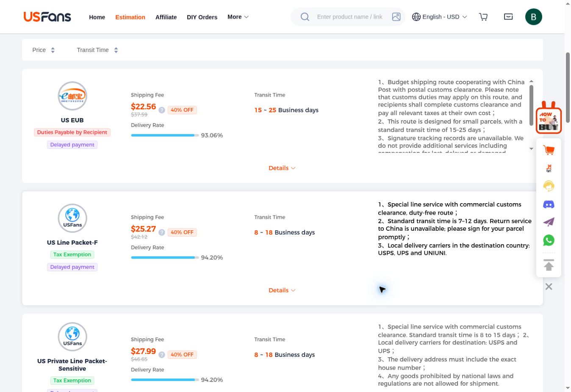Click the US Line Packet-F logo
The width and height of the screenshot is (571, 392).
pyautogui.click(x=72, y=218)
